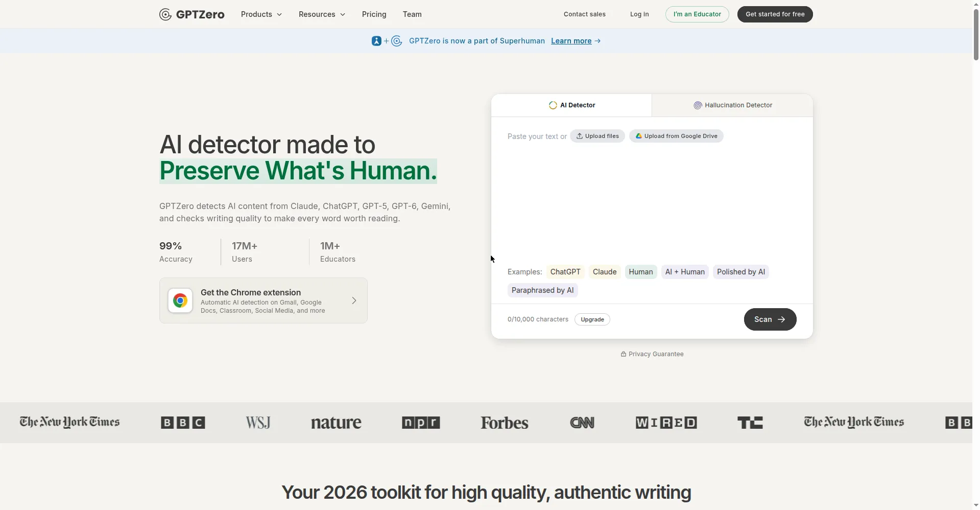The image size is (980, 510).
Task: Open the Team page
Action: 412,14
